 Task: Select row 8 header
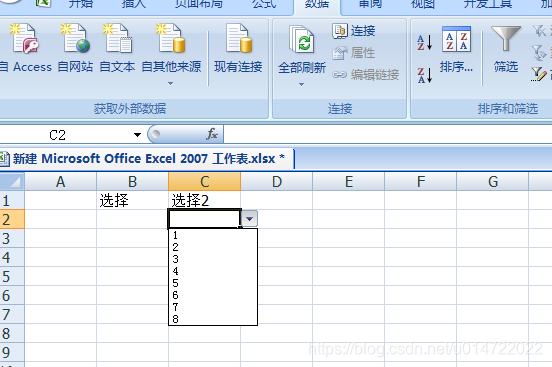tap(12, 333)
